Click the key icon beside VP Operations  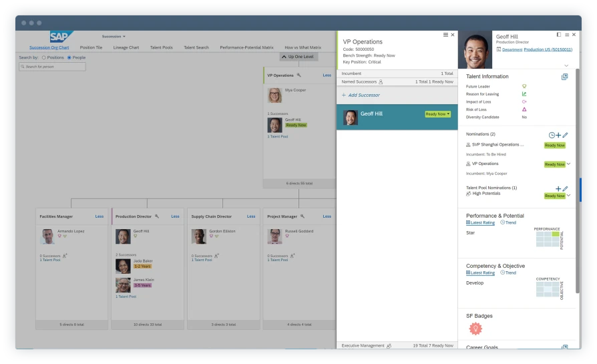(298, 75)
